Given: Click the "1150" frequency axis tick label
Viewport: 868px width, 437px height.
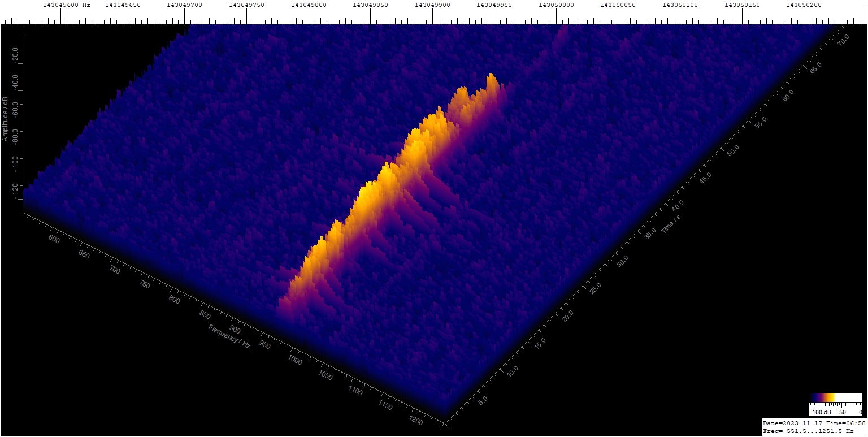Looking at the screenshot, I should (386, 405).
